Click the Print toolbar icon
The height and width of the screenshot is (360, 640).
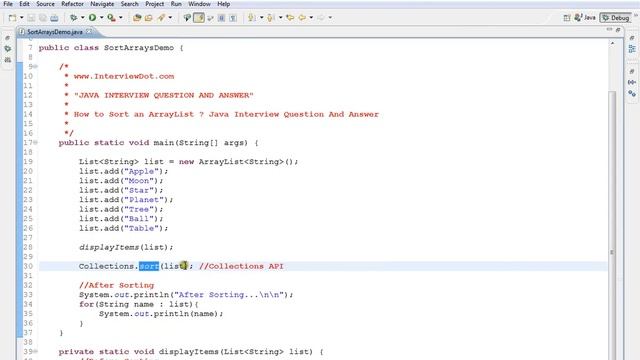(54, 18)
